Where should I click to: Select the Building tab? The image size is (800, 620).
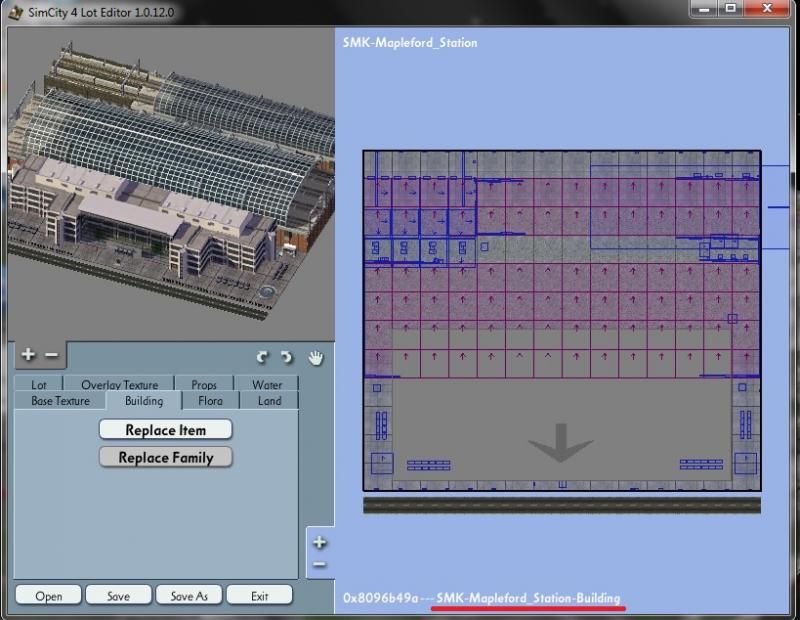(x=144, y=401)
